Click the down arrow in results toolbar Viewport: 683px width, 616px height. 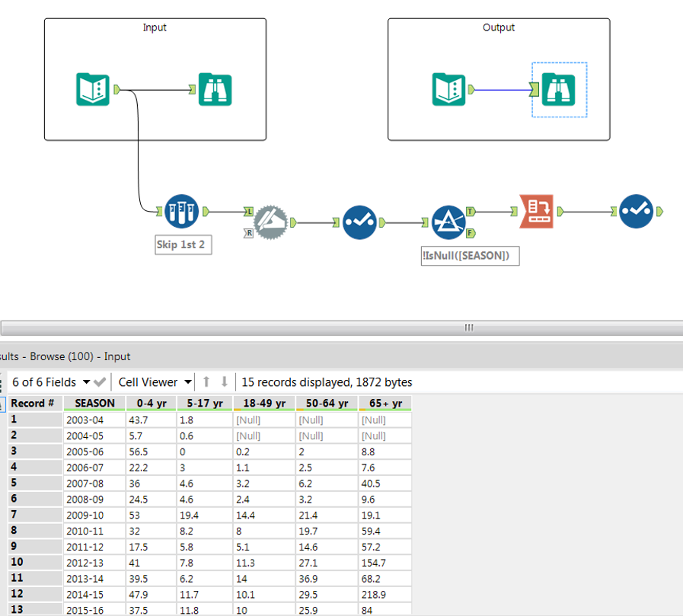[225, 382]
